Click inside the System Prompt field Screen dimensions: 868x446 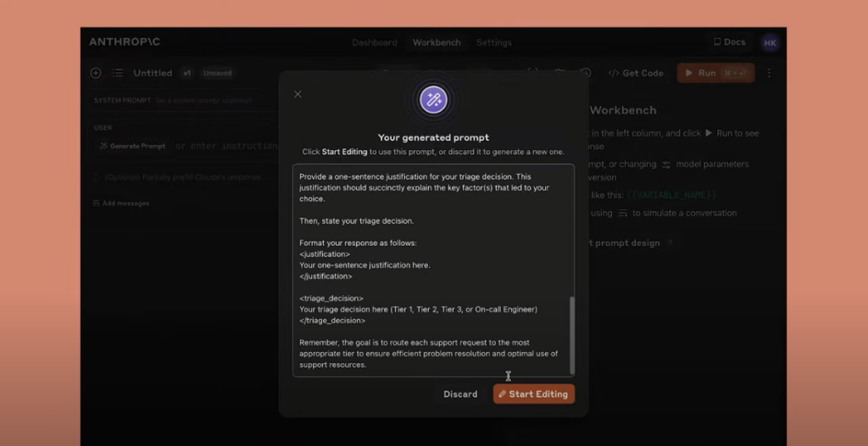[x=183, y=101]
